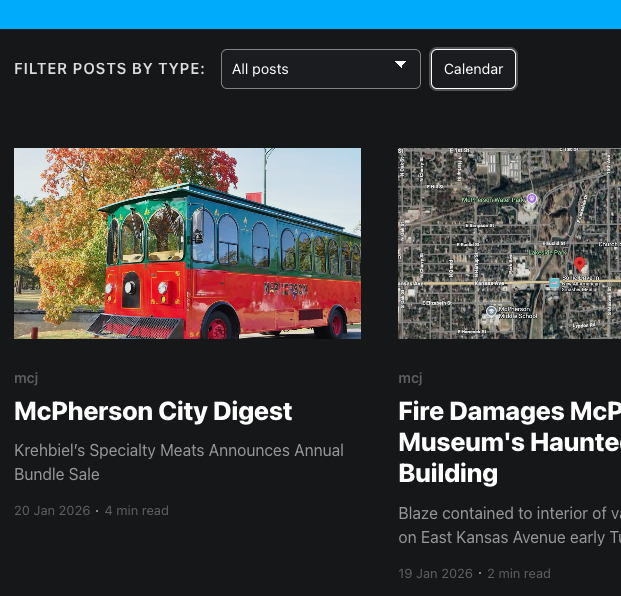Click the mcj tag above the Fire Damages story

pyautogui.click(x=410, y=378)
